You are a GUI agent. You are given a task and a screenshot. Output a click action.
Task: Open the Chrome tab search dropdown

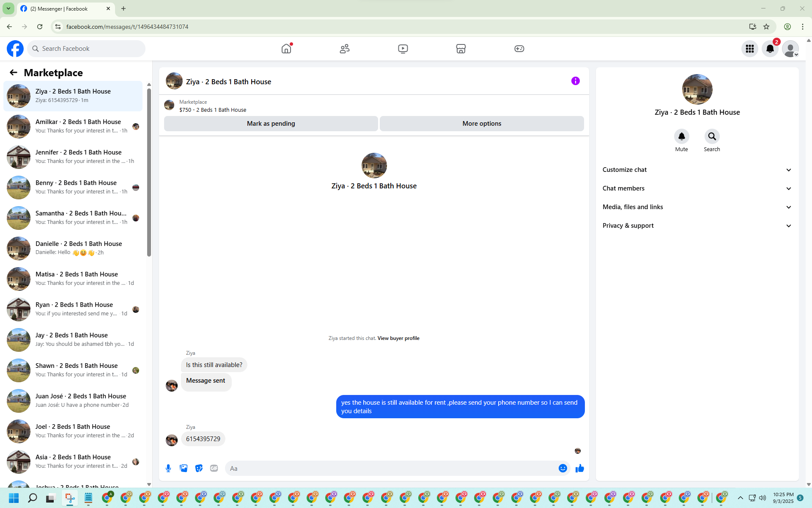point(8,8)
